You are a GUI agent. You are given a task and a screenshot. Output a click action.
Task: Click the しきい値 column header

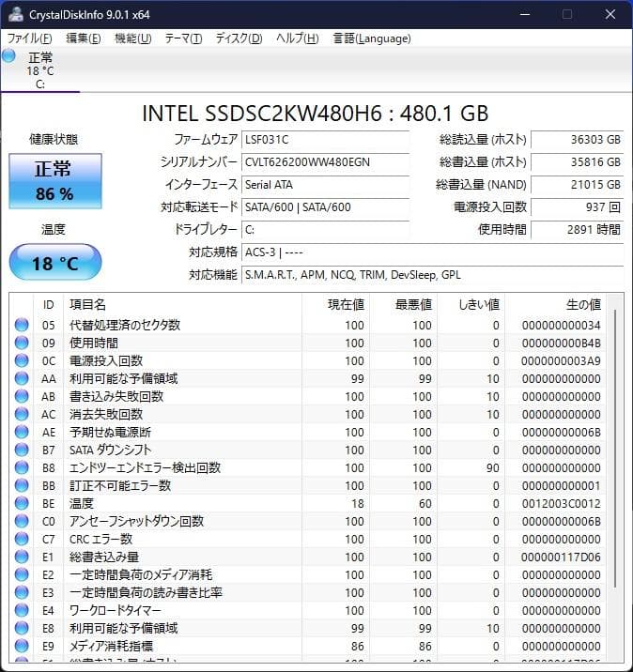471,305
